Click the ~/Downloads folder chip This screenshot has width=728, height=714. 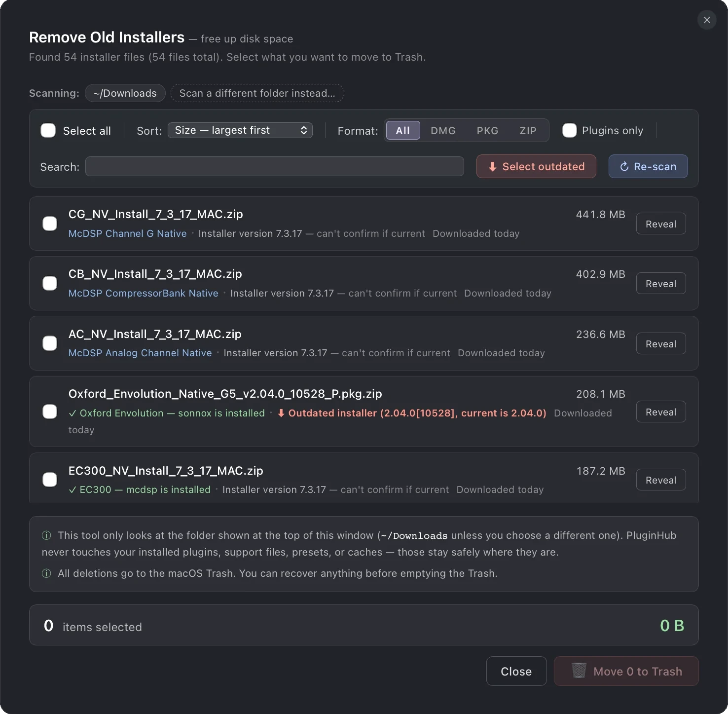[125, 93]
